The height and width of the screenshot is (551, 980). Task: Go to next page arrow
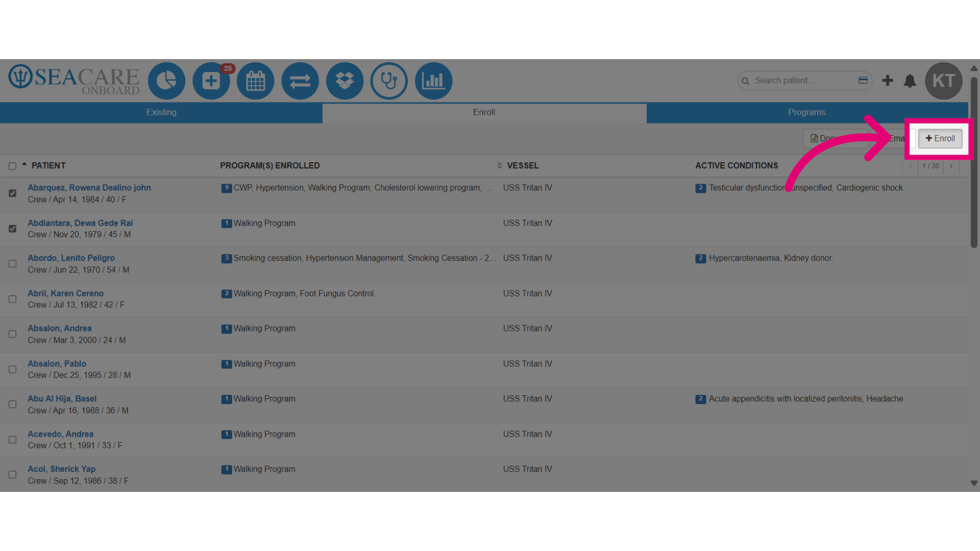951,166
